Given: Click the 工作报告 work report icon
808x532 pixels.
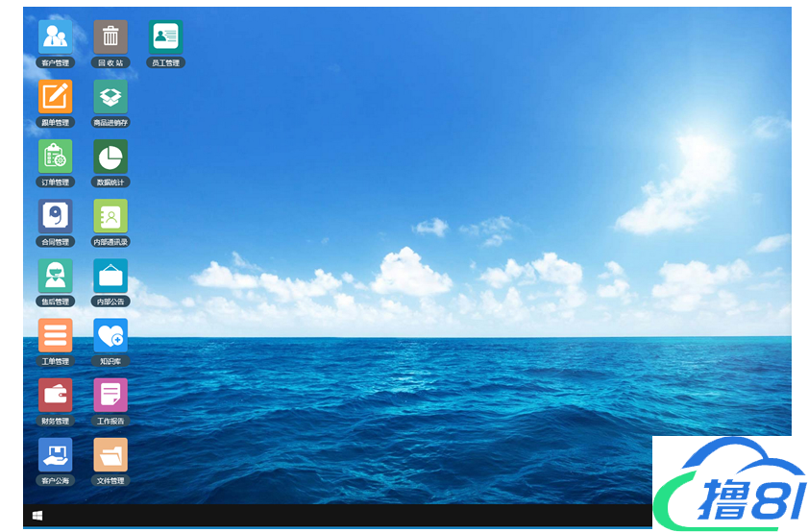Looking at the screenshot, I should tap(110, 395).
